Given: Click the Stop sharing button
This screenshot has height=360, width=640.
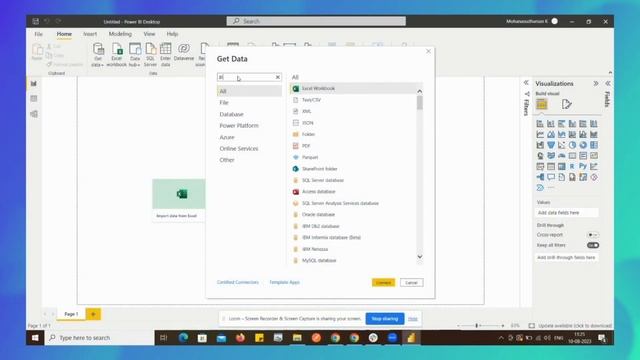Looking at the screenshot, I should click(x=384, y=319).
